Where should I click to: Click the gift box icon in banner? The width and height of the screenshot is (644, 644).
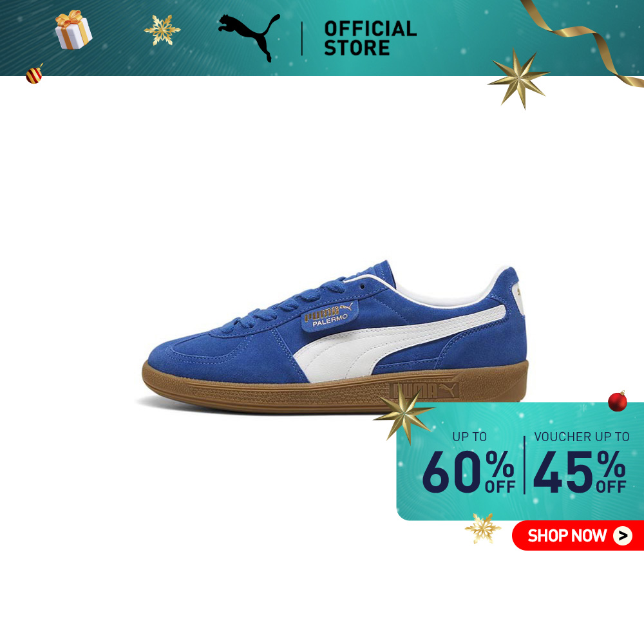(73, 30)
